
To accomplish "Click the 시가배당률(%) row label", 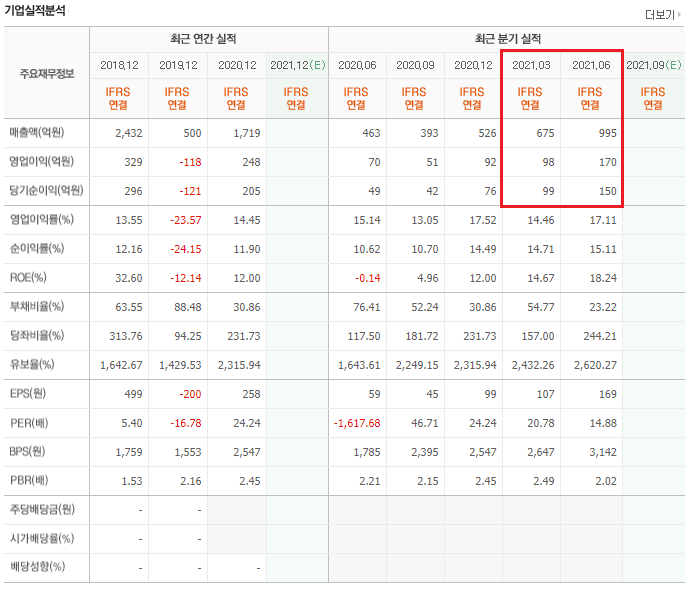I will (x=42, y=538).
